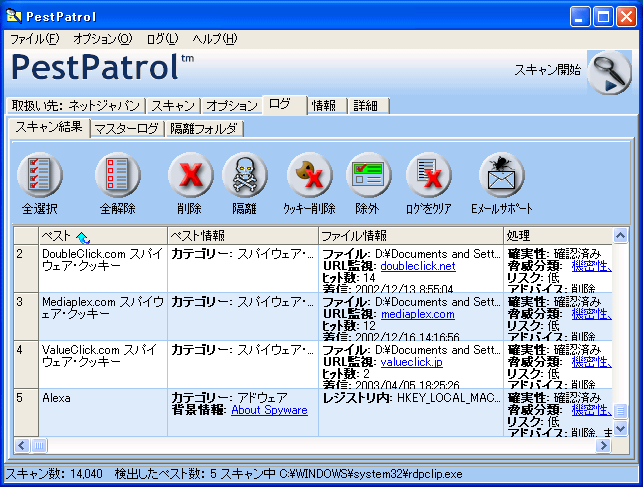The width and height of the screenshot is (643, 487).
Task: Switch to the 情報 tab
Action: [327, 105]
